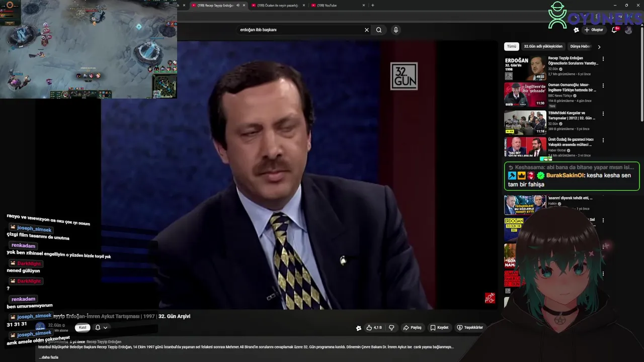
Task: Select the Dünya Haber chip
Action: [x=580, y=46]
